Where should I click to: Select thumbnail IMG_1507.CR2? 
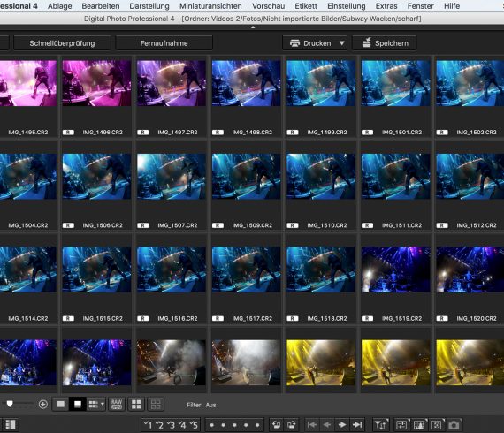(172, 176)
